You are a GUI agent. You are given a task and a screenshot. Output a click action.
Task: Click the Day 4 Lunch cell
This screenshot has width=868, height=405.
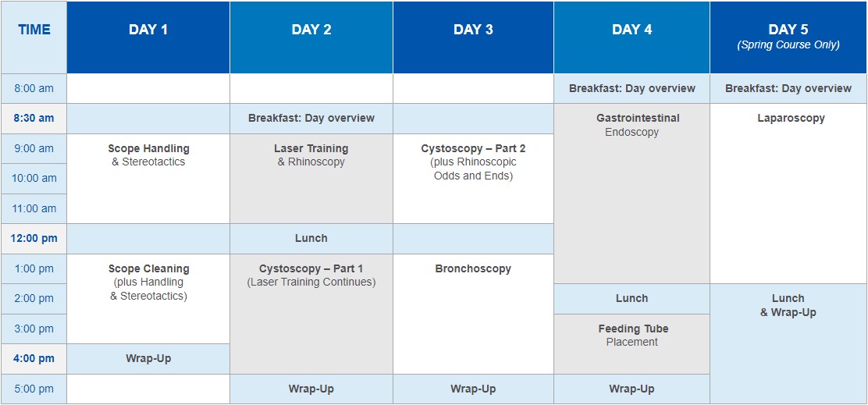(x=631, y=299)
